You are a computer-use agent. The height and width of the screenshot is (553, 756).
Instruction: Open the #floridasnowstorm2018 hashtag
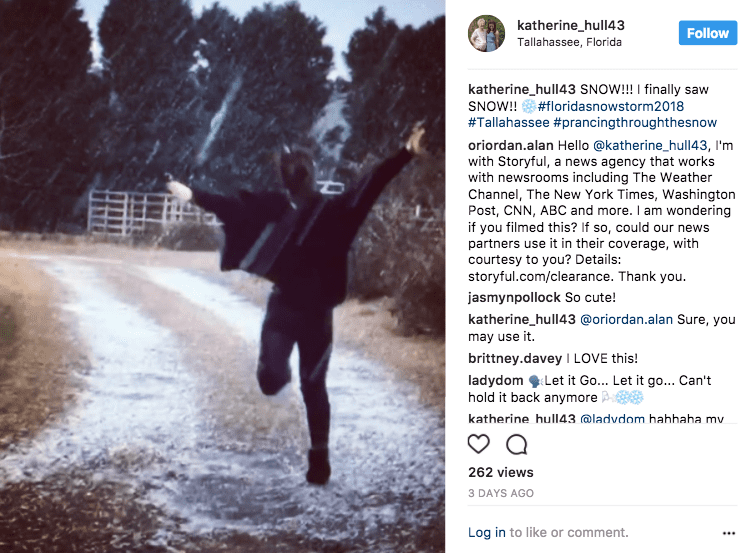610,106
